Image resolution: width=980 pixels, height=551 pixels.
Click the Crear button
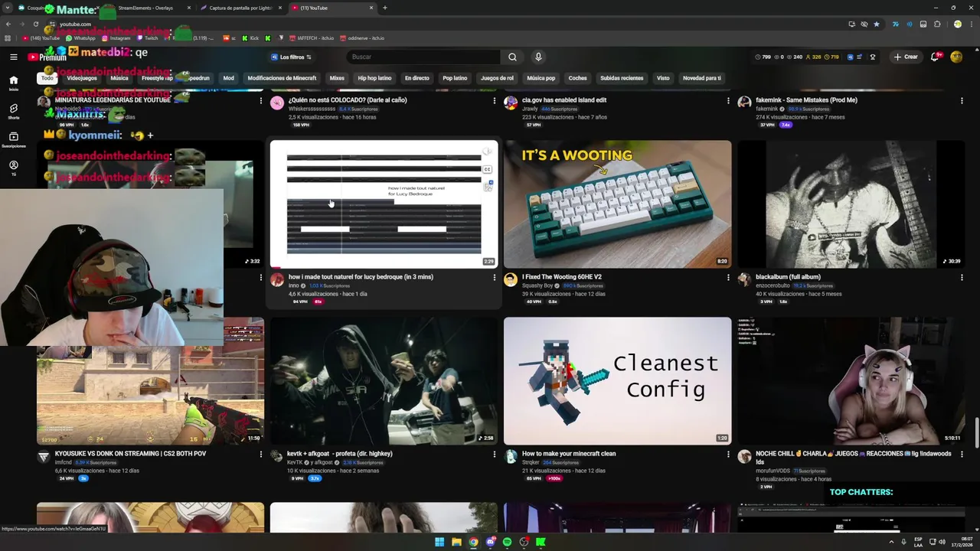coord(906,57)
